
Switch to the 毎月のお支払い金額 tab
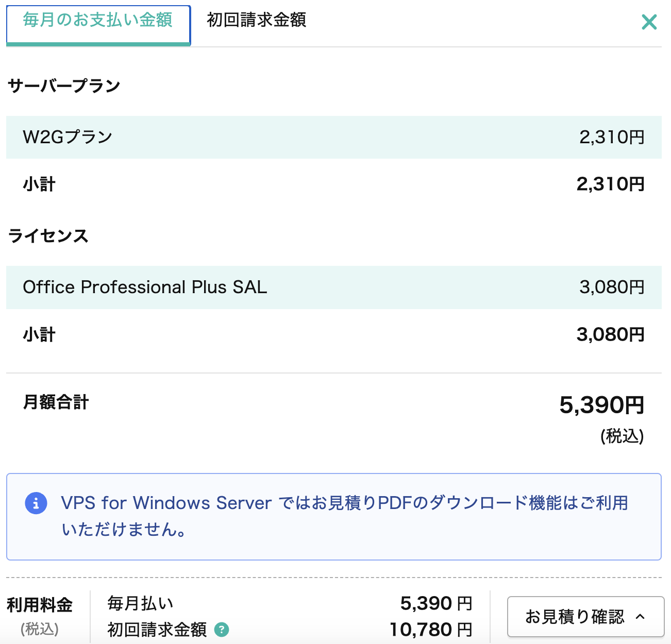pyautogui.click(x=98, y=21)
